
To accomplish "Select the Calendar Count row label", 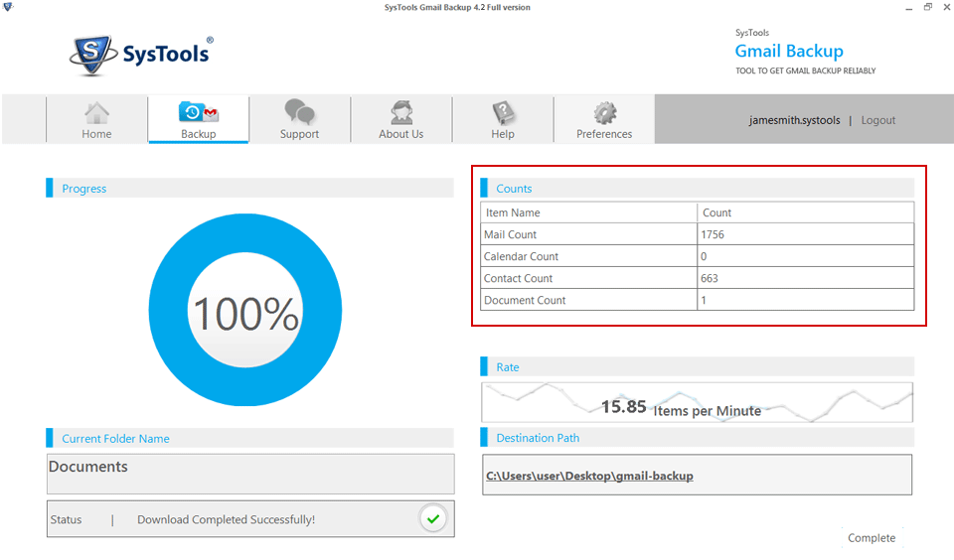I will [521, 256].
